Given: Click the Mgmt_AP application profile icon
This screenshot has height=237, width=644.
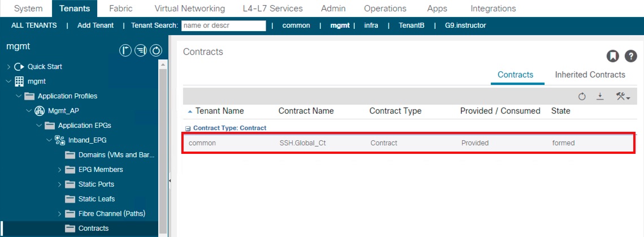Looking at the screenshot, I should click(40, 111).
